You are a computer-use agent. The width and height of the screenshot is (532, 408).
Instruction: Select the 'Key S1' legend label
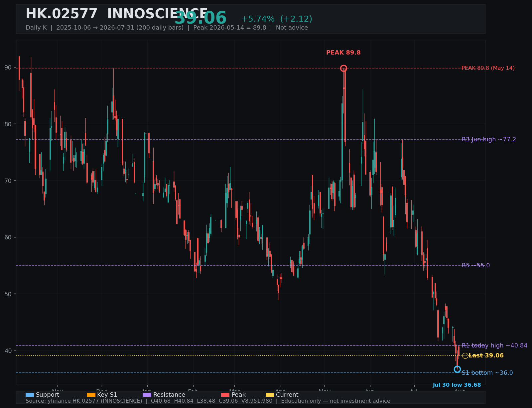pos(107,395)
